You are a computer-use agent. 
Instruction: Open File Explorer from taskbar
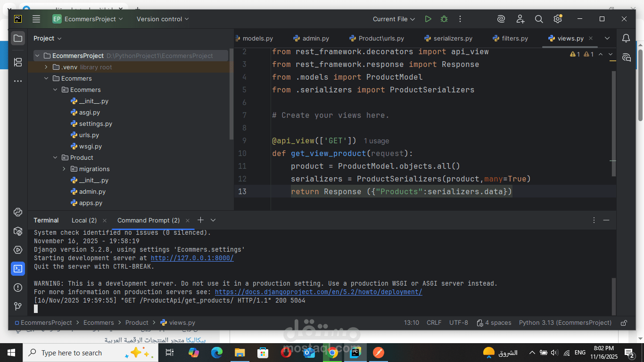(x=240, y=353)
